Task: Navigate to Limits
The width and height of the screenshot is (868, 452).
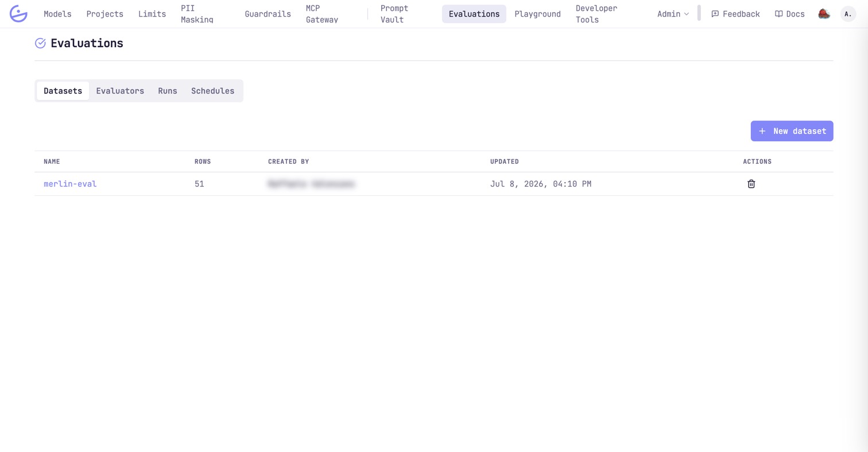Action: pos(152,14)
